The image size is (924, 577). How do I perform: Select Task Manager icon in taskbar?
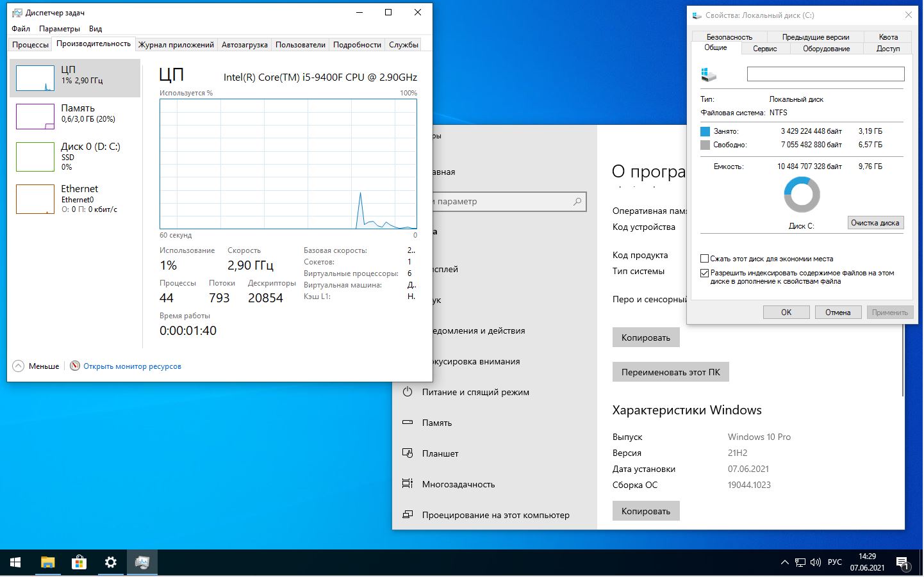[x=142, y=562]
